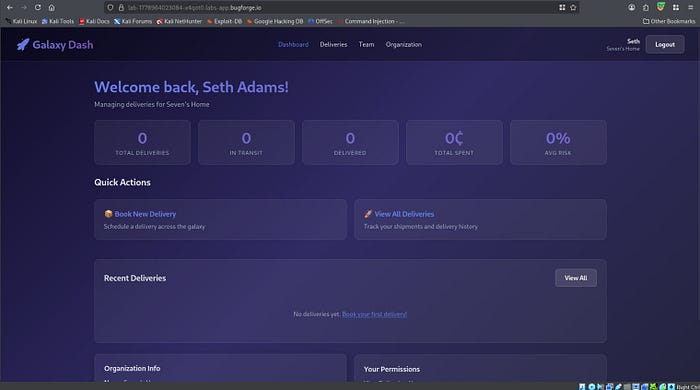This screenshot has width=700, height=390.
Task: Click the Galaxy Dash brand name
Action: (x=63, y=45)
